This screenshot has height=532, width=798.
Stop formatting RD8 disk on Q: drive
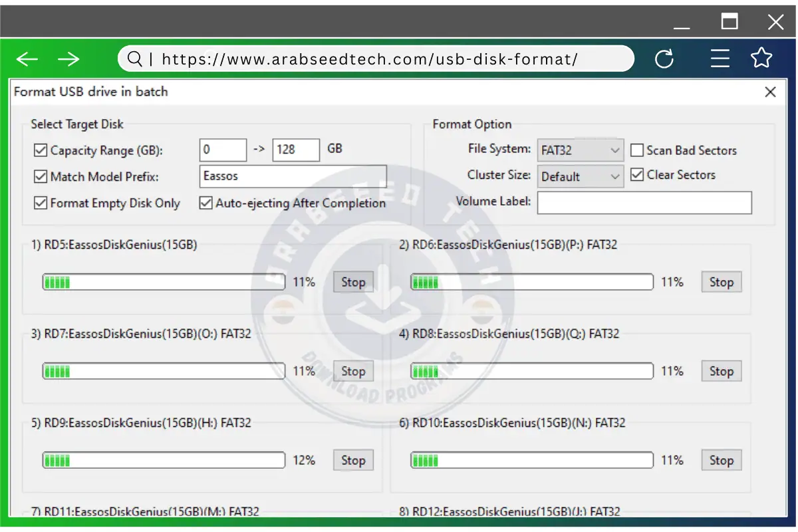point(721,371)
